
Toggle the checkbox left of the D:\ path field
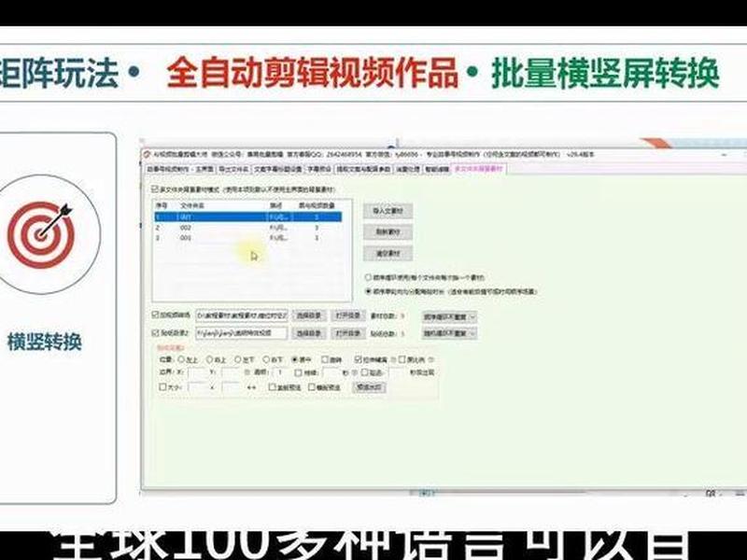tap(155, 315)
